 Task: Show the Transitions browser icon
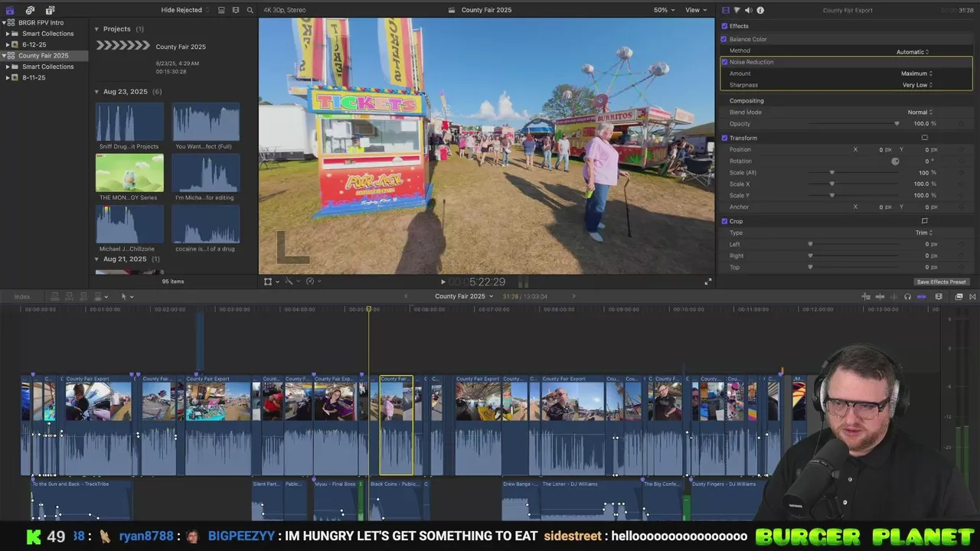972,296
